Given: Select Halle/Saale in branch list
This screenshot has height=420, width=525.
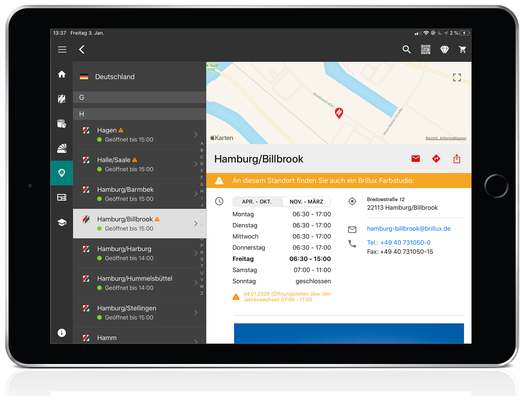Looking at the screenshot, I should coord(139,164).
